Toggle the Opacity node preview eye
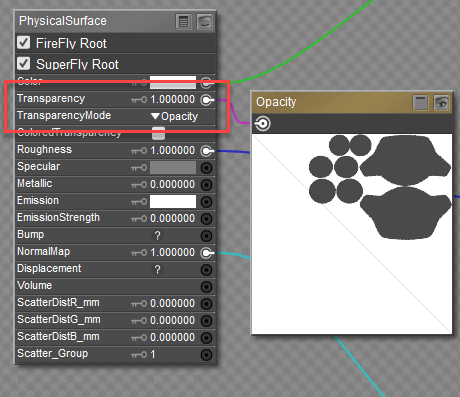 (441, 103)
